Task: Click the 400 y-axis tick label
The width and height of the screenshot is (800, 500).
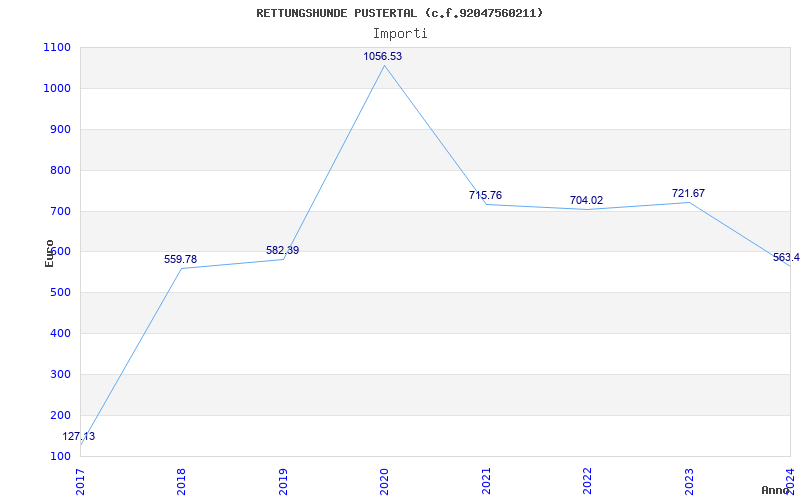Action: click(x=60, y=334)
